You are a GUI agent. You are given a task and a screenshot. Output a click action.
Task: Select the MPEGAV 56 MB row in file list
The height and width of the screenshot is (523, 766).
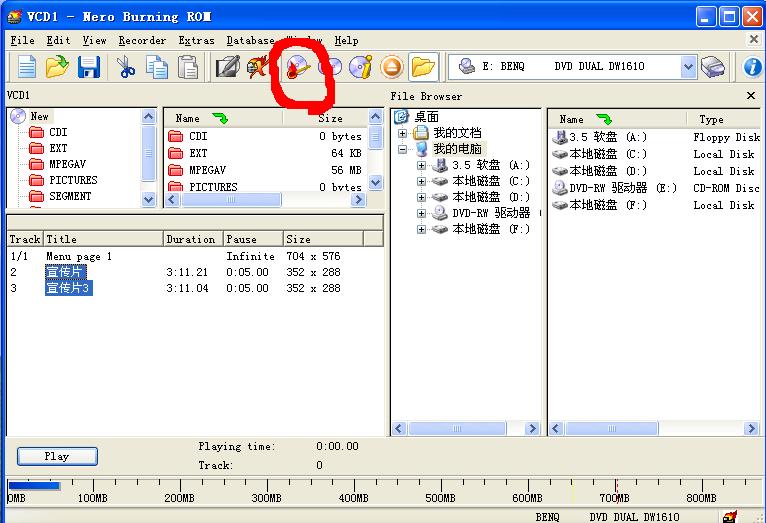(265, 170)
